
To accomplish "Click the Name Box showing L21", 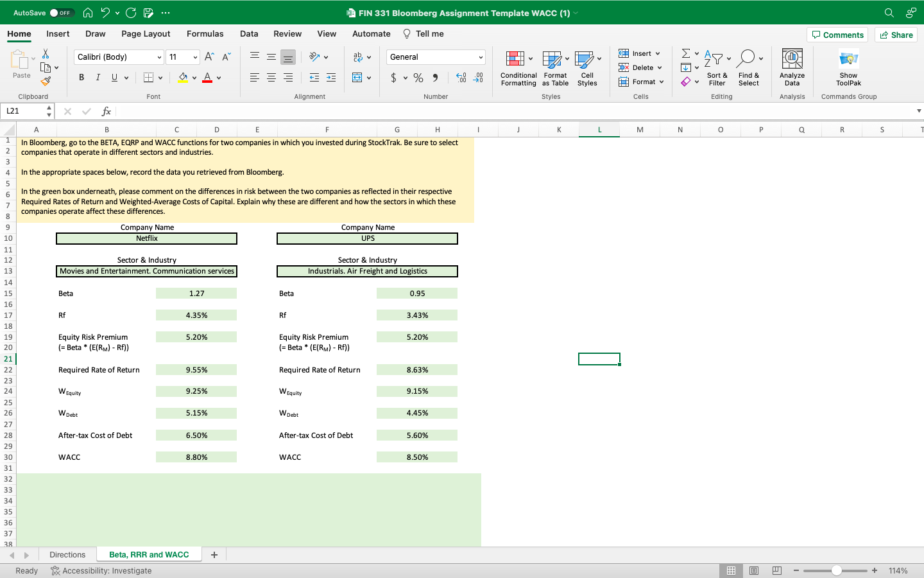I will click(24, 111).
